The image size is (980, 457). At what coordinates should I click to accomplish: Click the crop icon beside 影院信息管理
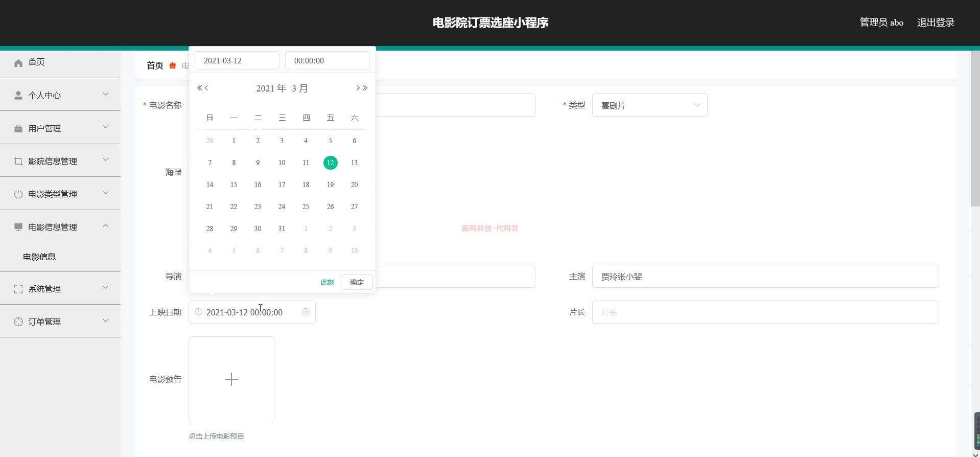(x=18, y=162)
